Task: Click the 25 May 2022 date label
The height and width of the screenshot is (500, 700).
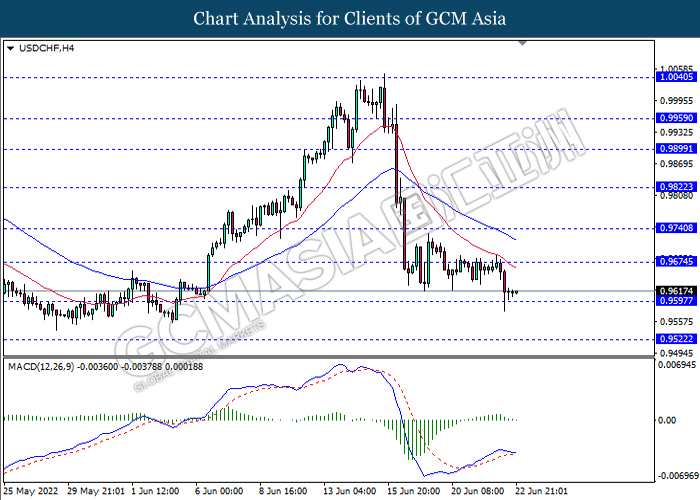Action: coord(31,491)
